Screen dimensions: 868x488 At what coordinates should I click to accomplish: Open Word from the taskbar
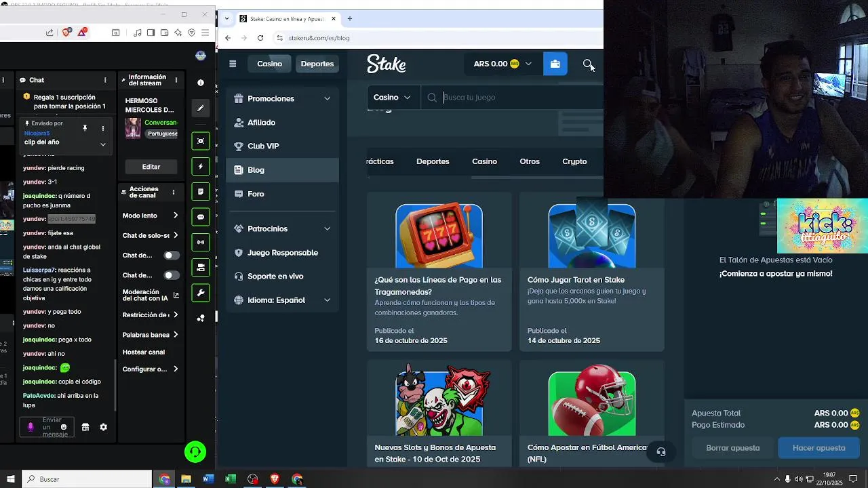(x=208, y=479)
